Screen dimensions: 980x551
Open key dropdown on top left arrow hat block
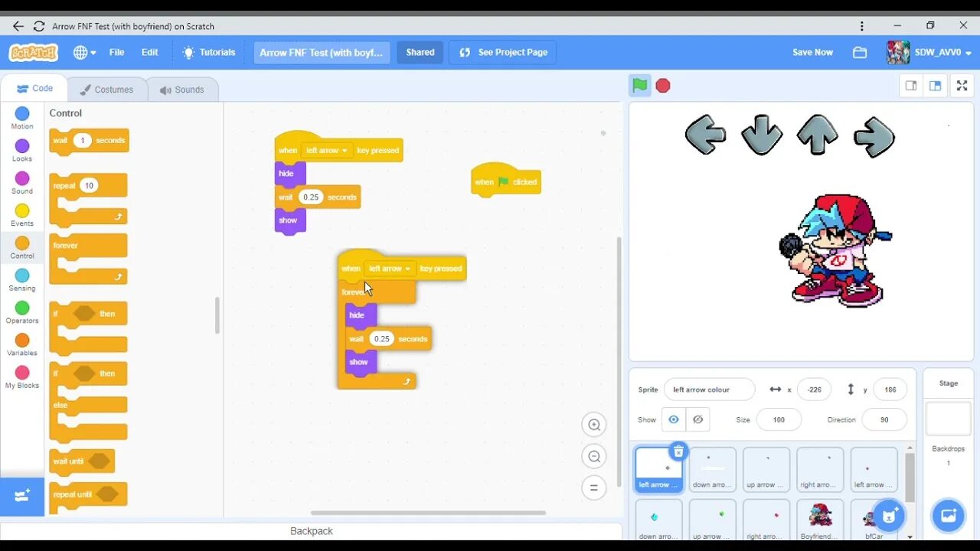point(327,151)
